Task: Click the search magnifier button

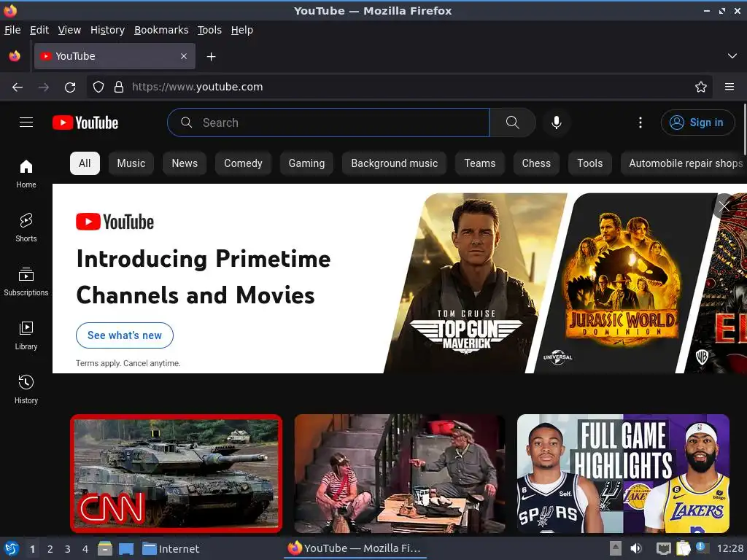Action: pyautogui.click(x=513, y=122)
